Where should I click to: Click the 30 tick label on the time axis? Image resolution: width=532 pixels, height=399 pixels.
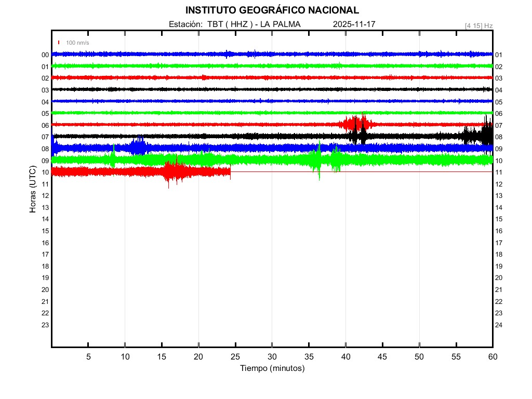[x=272, y=357]
